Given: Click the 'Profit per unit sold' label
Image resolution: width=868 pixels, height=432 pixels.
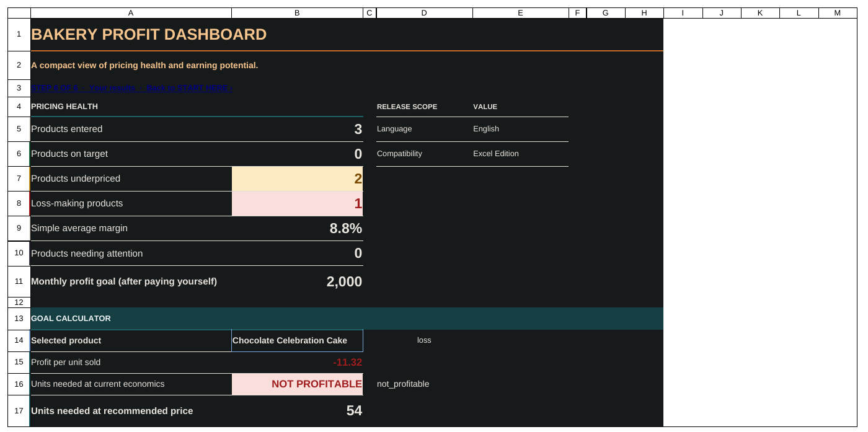Looking at the screenshot, I should click(x=66, y=362).
